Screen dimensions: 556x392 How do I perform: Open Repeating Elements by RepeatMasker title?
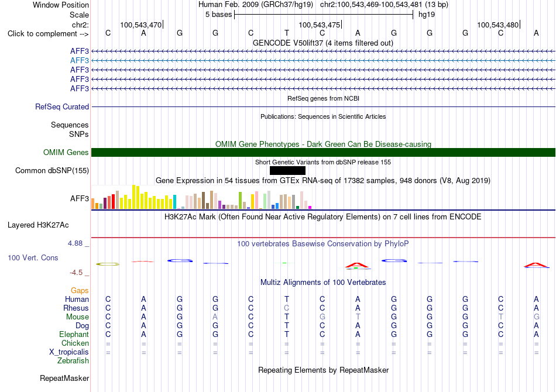324,370
